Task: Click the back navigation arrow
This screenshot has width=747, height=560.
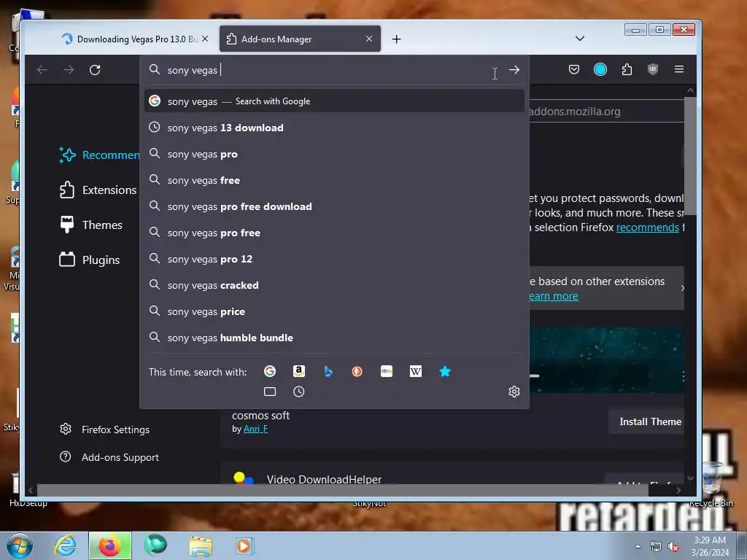Action: pyautogui.click(x=42, y=70)
